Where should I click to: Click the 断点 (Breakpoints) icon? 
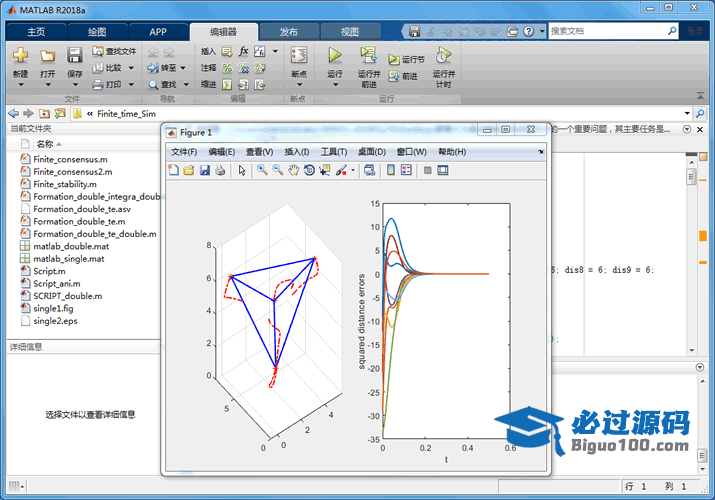299,55
